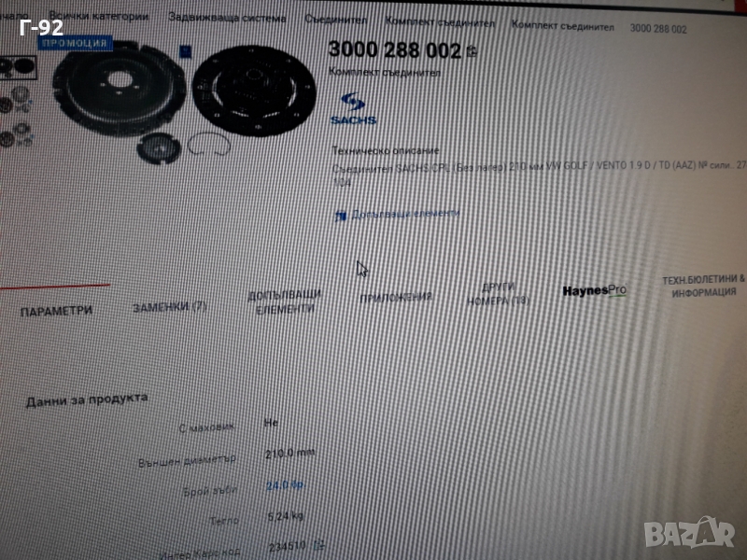Open the ПРИЛОЖЕНИЯ tab
747x560 pixels.
pyautogui.click(x=396, y=298)
